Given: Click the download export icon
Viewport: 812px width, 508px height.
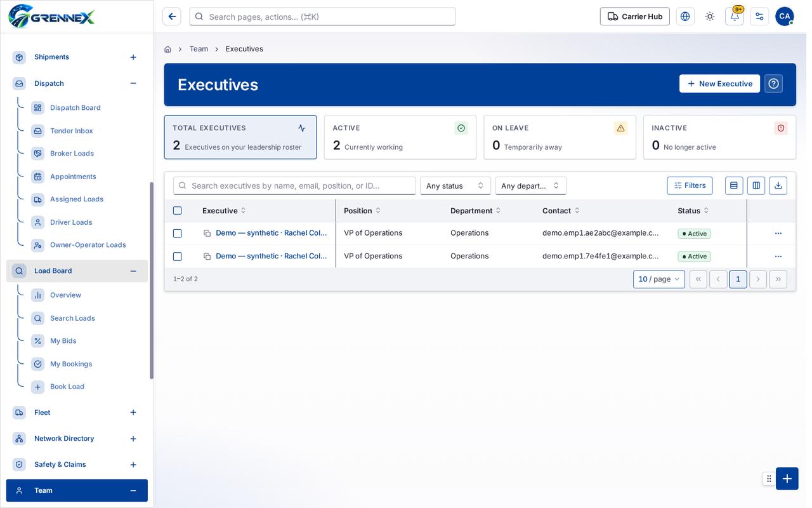Looking at the screenshot, I should click(778, 185).
